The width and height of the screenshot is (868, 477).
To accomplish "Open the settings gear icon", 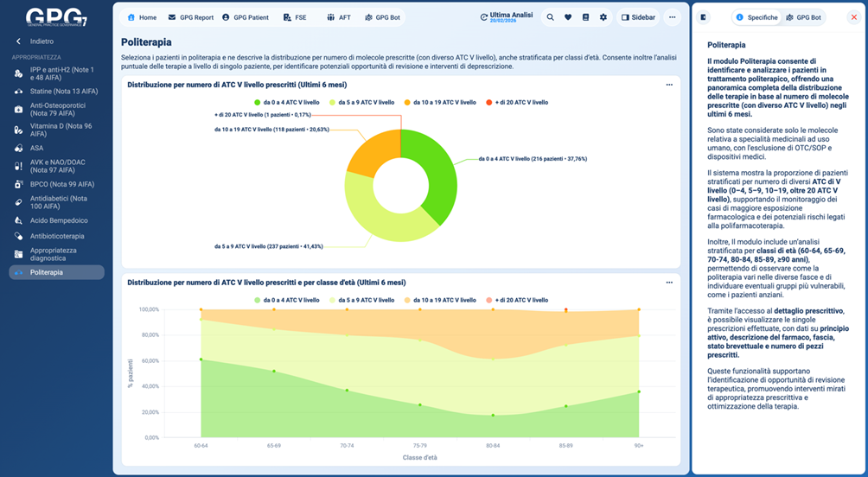I will [603, 17].
